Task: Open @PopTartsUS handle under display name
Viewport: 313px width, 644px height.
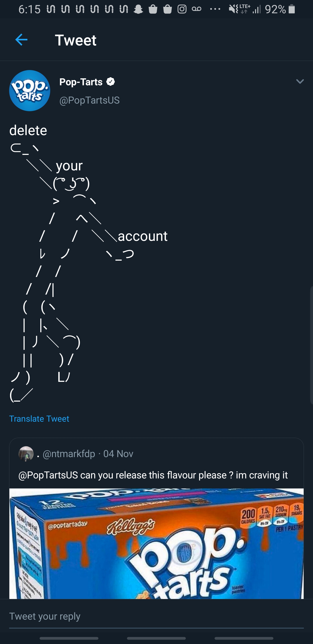Action: [x=89, y=100]
